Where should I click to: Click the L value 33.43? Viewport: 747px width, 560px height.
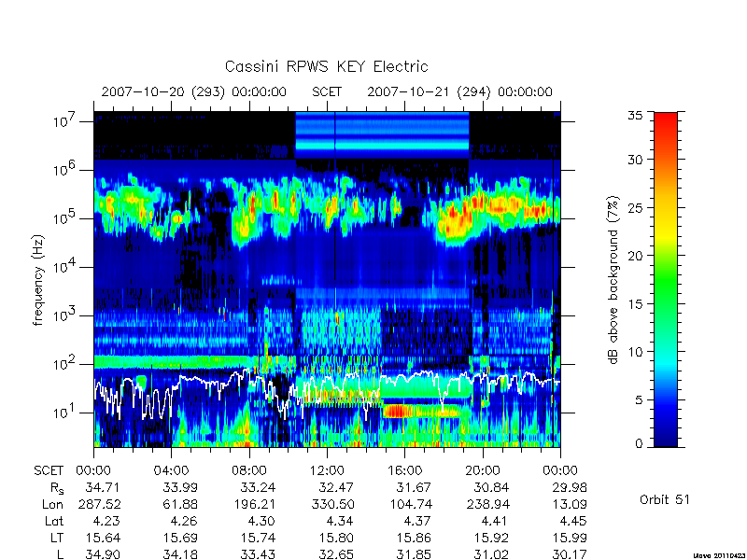tap(259, 554)
